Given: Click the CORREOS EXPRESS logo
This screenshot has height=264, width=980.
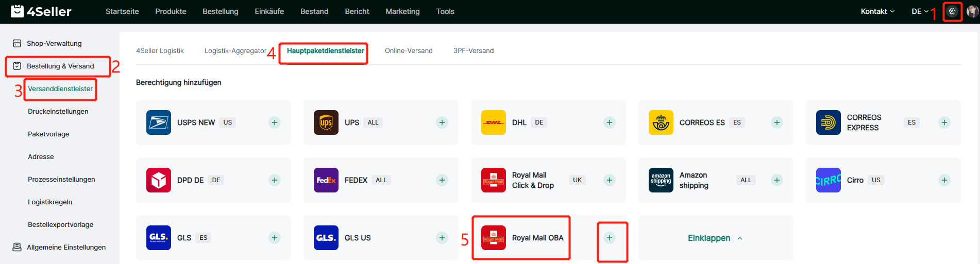Looking at the screenshot, I should click(829, 122).
